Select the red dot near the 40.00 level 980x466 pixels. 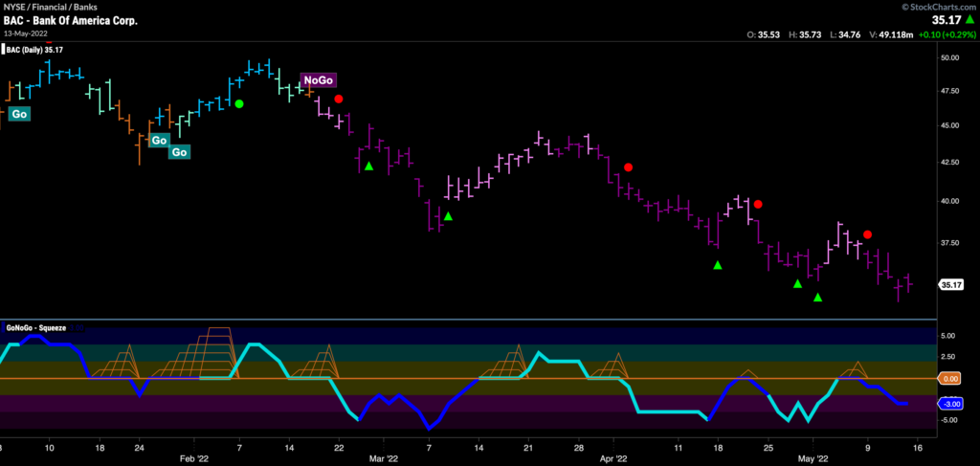click(x=758, y=204)
